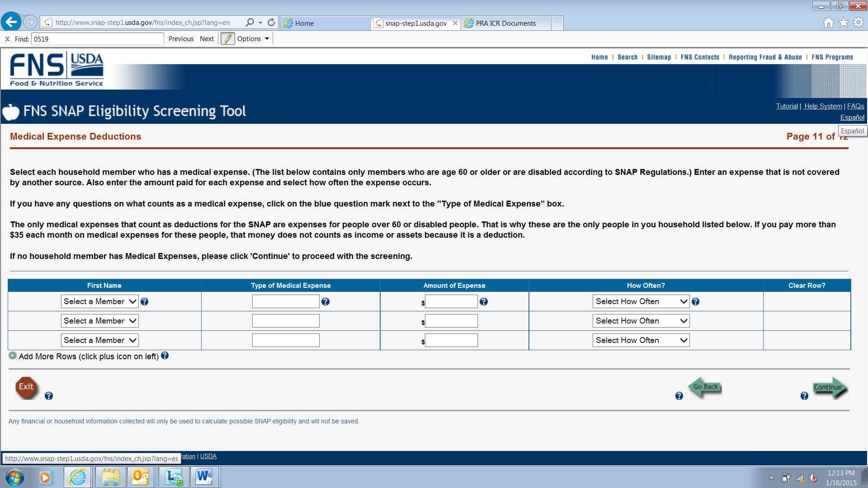Viewport: 868px width, 488px height.
Task: Switch to PRA ICR Documents tab
Action: (505, 23)
